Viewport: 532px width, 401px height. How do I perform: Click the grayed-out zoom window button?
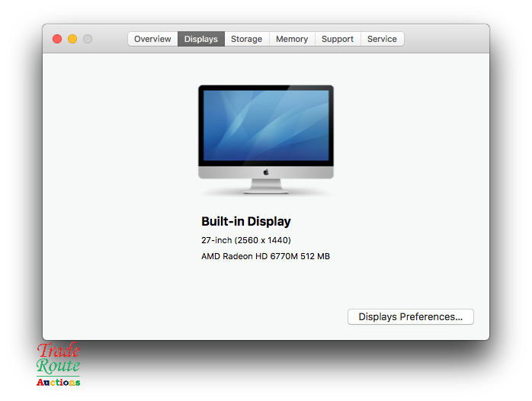point(88,39)
